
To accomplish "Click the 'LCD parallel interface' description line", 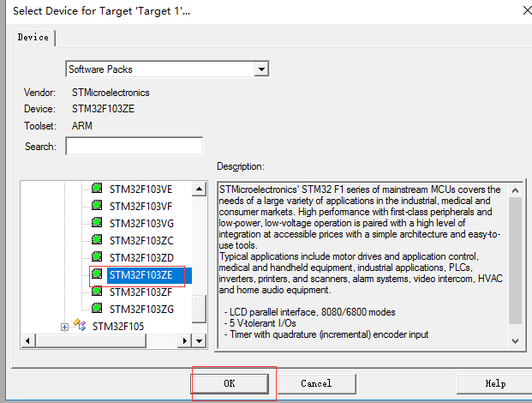I will [310, 312].
